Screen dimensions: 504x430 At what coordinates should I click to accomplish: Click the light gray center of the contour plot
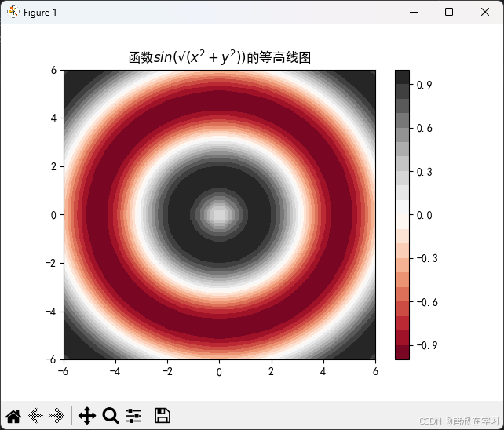(x=219, y=214)
